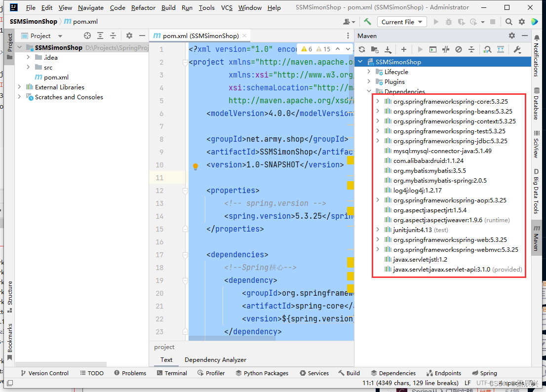Open the Database side tool window
Image resolution: width=546 pixels, height=392 pixels.
pyautogui.click(x=537, y=103)
